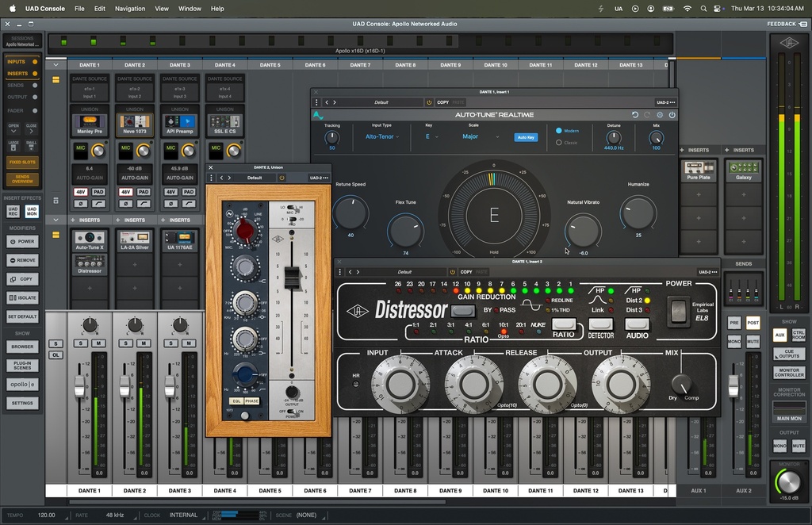
Task: Collapse the inputs section chevron beside DANTE 1 header
Action: tap(56, 65)
